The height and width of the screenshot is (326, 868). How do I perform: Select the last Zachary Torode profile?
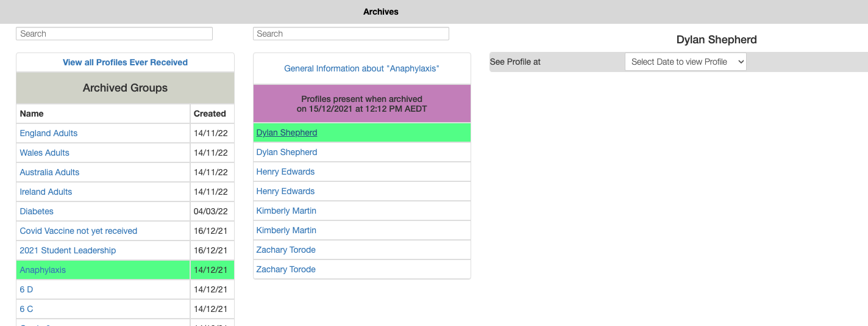[286, 269]
